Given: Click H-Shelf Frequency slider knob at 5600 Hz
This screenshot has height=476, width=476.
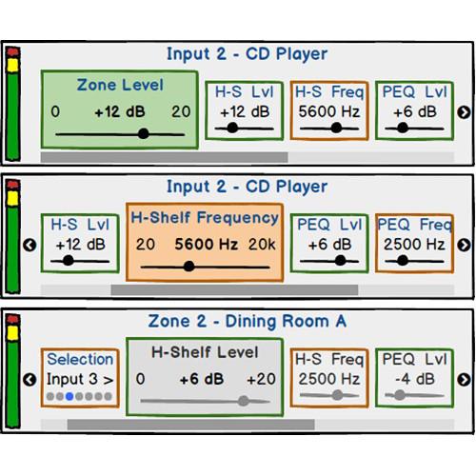Looking at the screenshot, I should click(x=188, y=267).
